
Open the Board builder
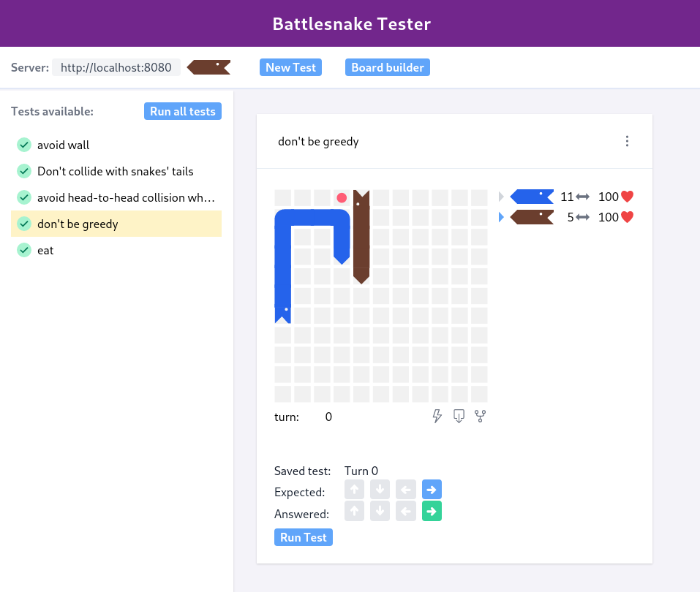(388, 67)
